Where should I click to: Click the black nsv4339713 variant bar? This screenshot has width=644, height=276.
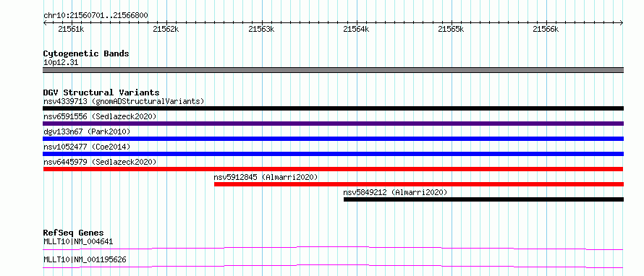[333, 108]
